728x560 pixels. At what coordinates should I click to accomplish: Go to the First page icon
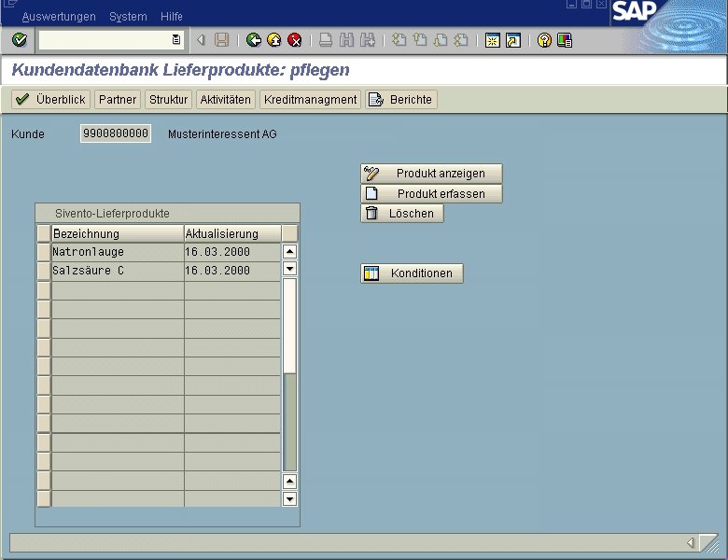click(x=399, y=40)
